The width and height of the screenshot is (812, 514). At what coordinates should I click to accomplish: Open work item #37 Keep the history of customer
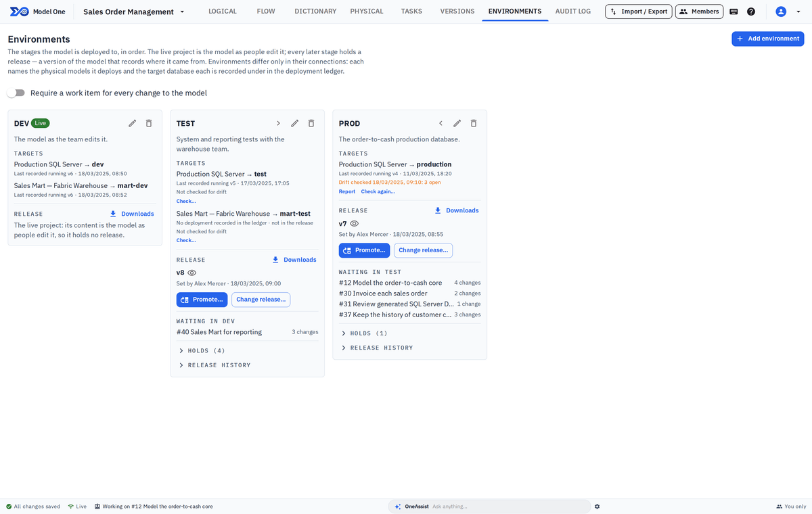pos(409,314)
